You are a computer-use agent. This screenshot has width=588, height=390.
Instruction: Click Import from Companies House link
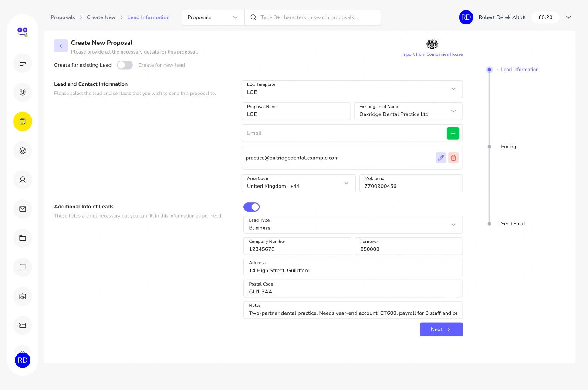tap(432, 54)
